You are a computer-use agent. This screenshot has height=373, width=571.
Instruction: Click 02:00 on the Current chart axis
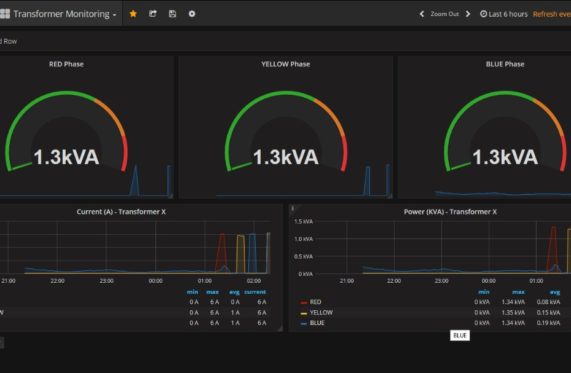(x=254, y=281)
